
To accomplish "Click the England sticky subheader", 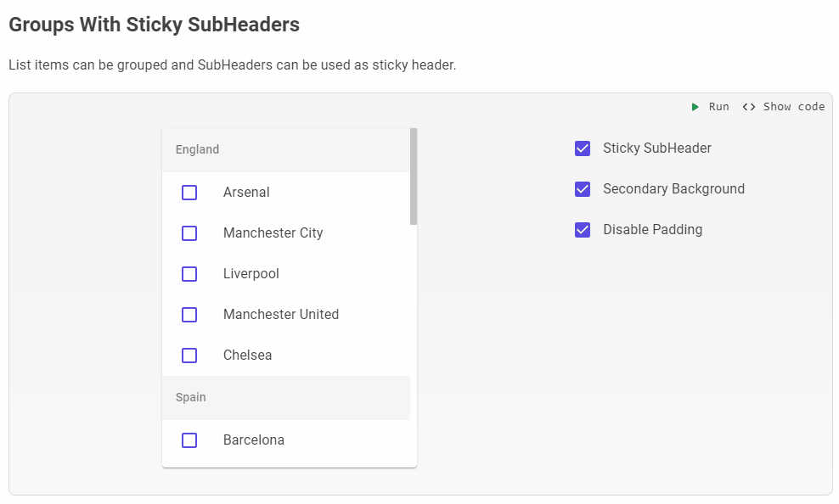I will point(197,149).
